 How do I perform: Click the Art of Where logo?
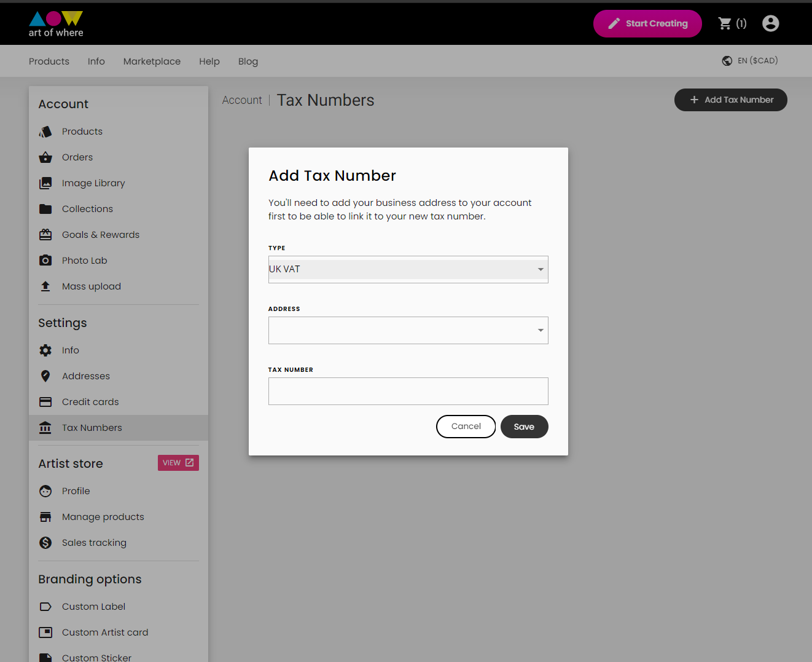[x=56, y=24]
